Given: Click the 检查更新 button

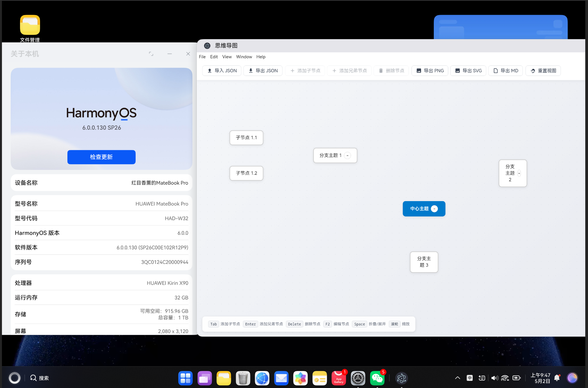Looking at the screenshot, I should click(x=101, y=157).
